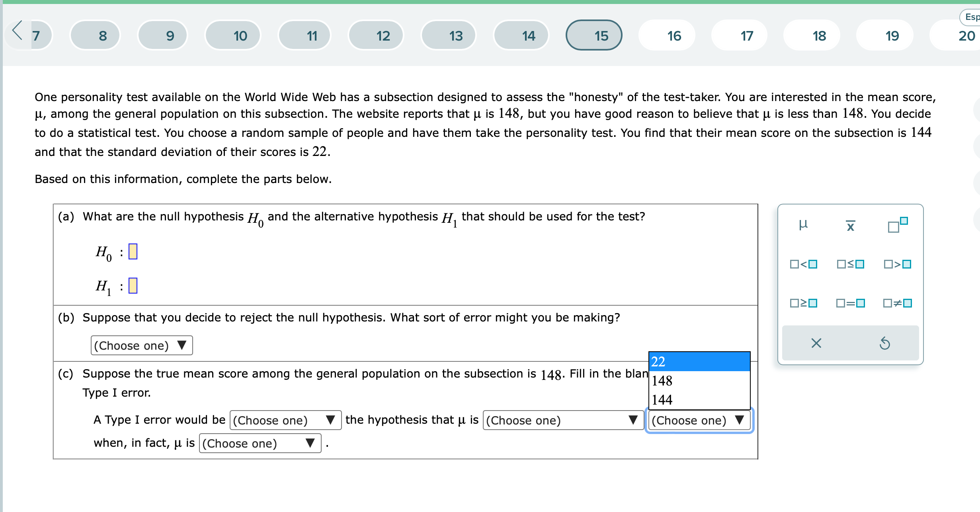Insert the x-bar sample mean symbol
This screenshot has height=512, width=980.
coord(850,226)
